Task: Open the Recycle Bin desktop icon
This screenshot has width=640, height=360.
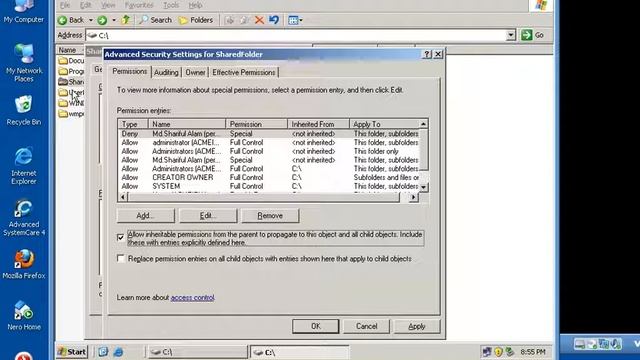Action: click(24, 110)
